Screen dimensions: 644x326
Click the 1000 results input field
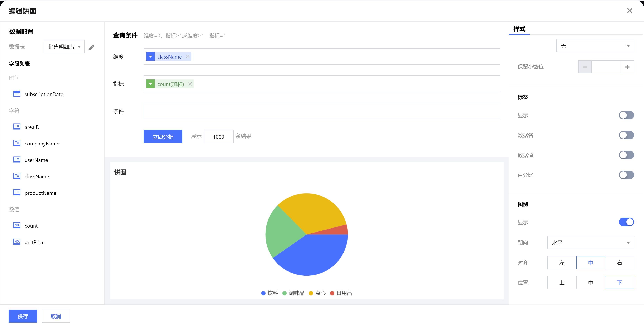pos(218,137)
